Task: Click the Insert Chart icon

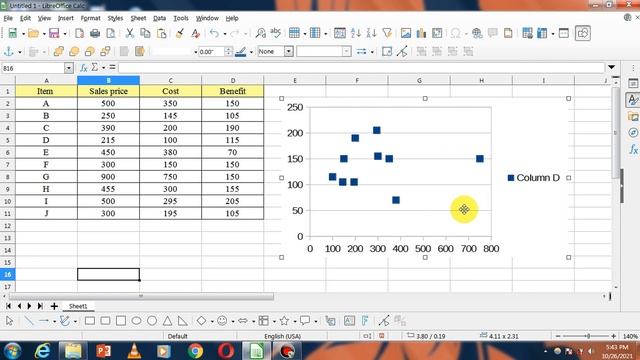Action: 421,33
